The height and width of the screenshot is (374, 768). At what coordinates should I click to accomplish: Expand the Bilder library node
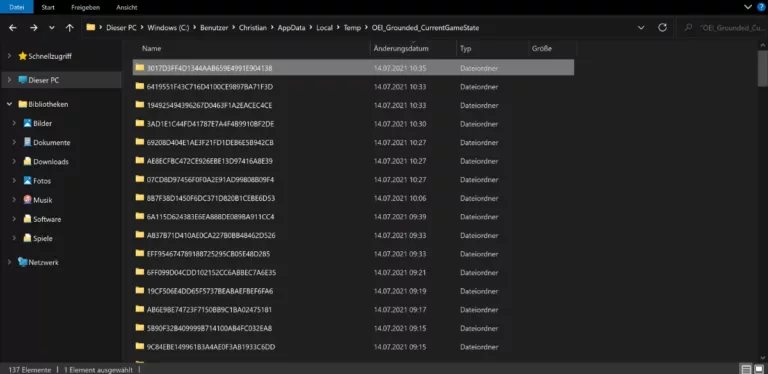14,123
